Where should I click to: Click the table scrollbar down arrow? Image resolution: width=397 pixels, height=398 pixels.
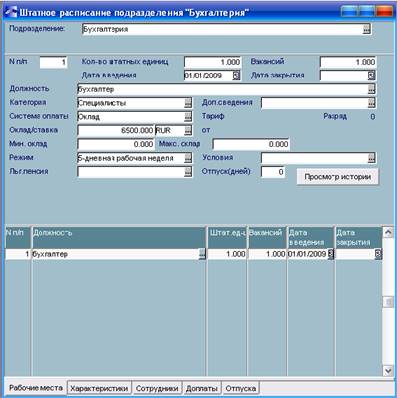coord(388,370)
